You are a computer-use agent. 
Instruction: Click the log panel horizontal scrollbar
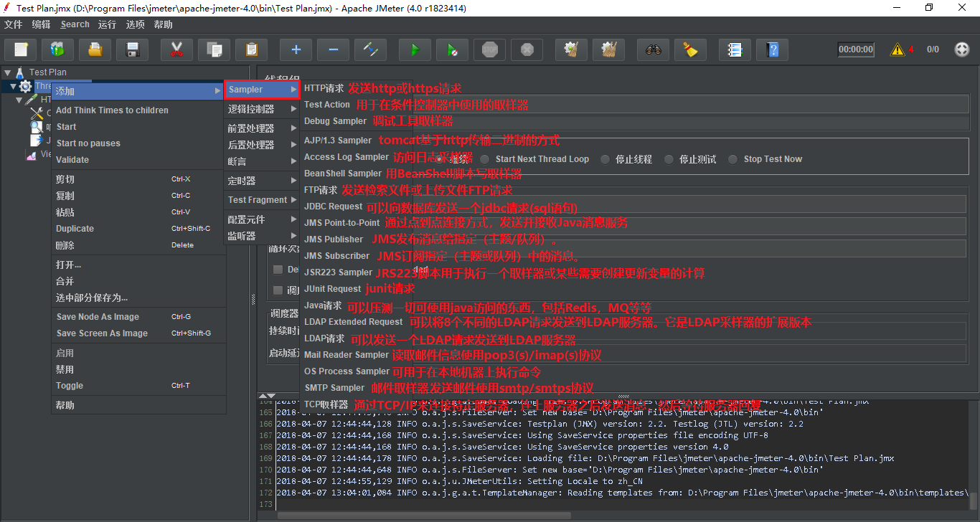click(x=424, y=515)
